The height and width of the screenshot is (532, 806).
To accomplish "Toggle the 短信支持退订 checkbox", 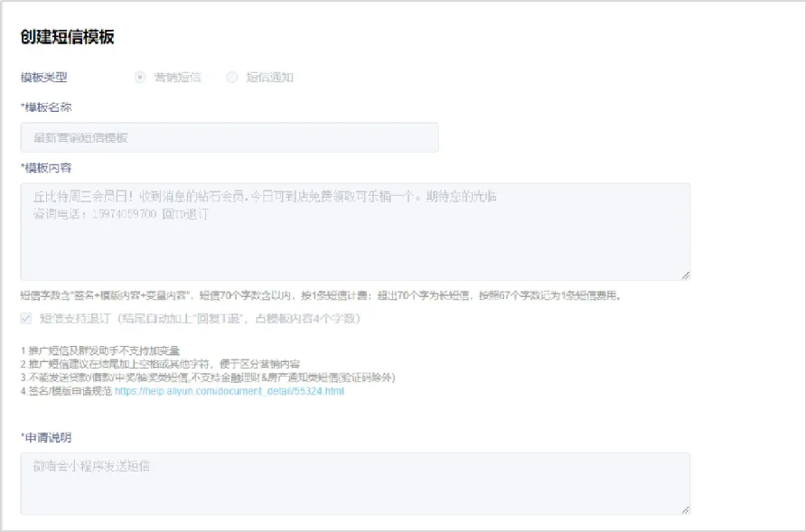I will [x=26, y=319].
